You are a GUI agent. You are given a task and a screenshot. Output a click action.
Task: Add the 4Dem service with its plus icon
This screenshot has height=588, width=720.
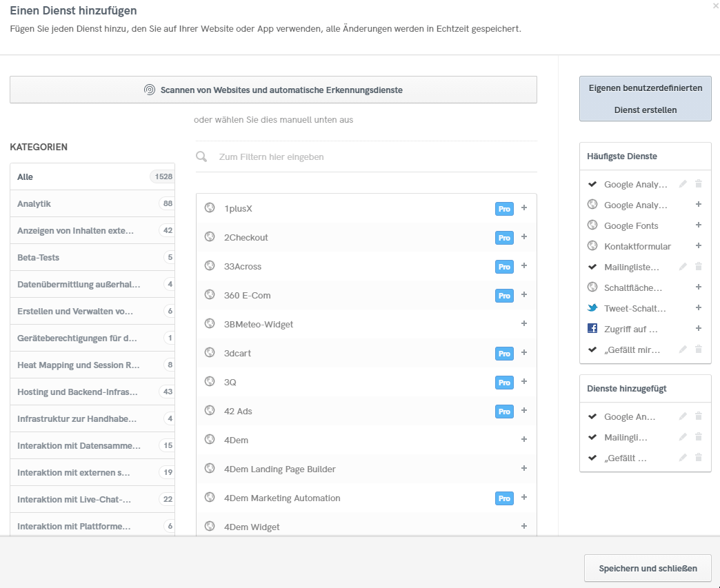524,440
